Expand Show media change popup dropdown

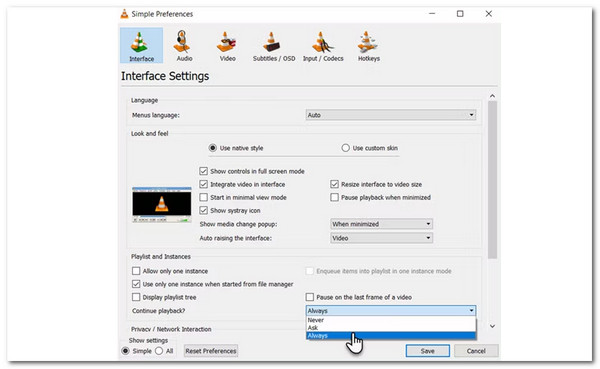tap(382, 224)
